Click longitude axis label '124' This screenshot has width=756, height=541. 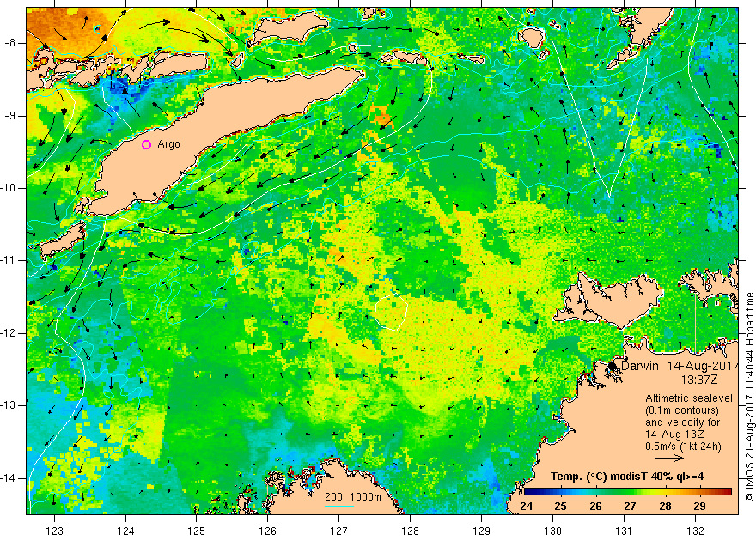pyautogui.click(x=125, y=531)
